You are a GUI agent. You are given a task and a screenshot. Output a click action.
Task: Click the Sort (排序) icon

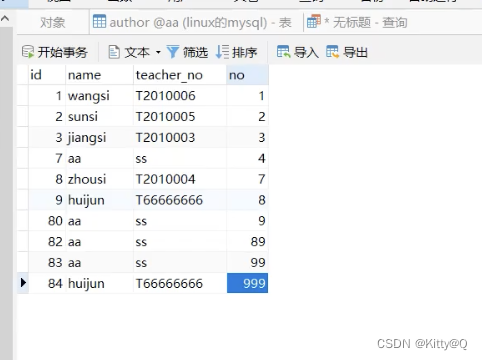(x=222, y=52)
